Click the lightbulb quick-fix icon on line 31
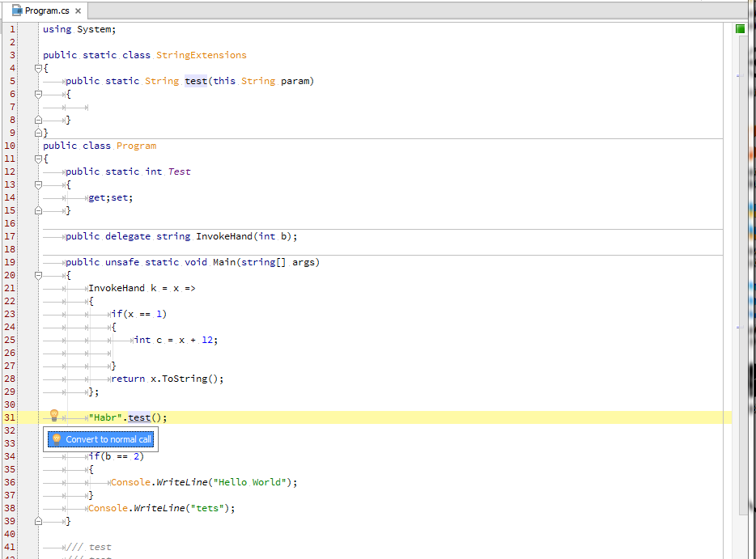This screenshot has height=559, width=756. pyautogui.click(x=53, y=415)
